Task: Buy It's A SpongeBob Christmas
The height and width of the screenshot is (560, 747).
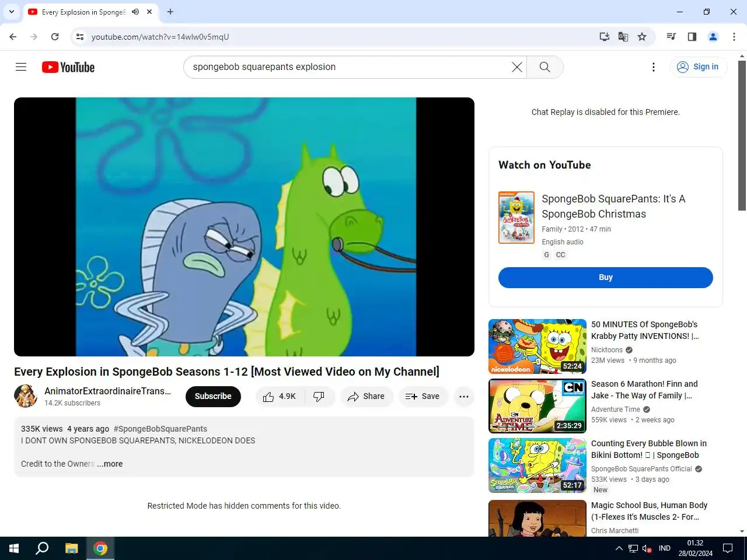Action: click(606, 278)
